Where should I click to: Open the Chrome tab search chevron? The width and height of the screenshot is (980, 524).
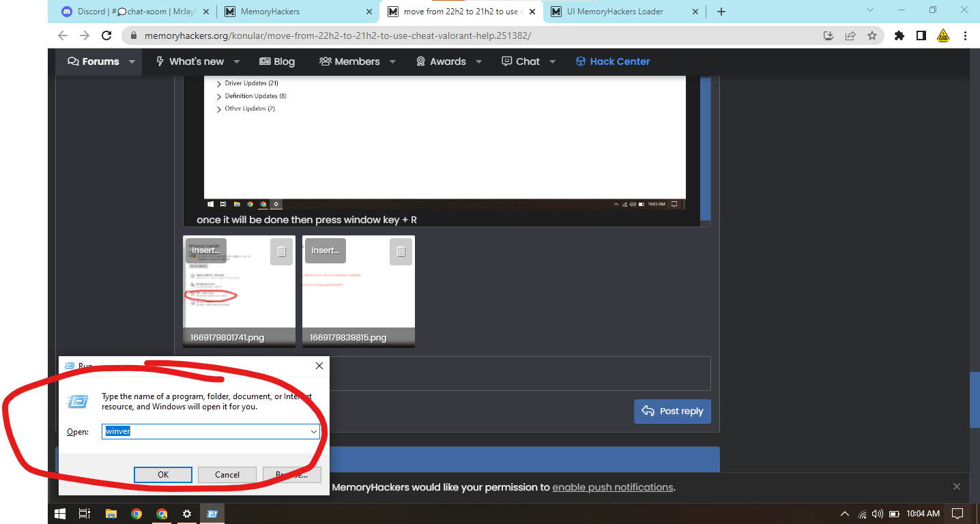[x=870, y=10]
